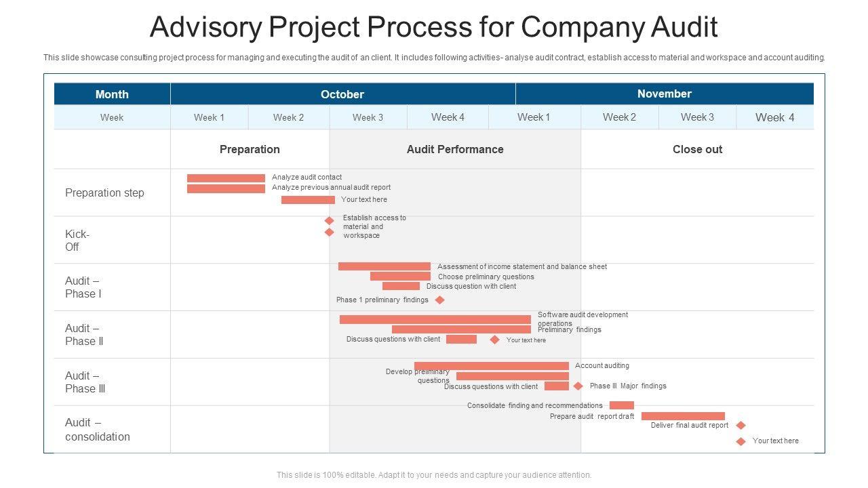The width and height of the screenshot is (868, 488).
Task: Click the Phase 1 preliminary findings diamond milestone
Action: (x=439, y=300)
